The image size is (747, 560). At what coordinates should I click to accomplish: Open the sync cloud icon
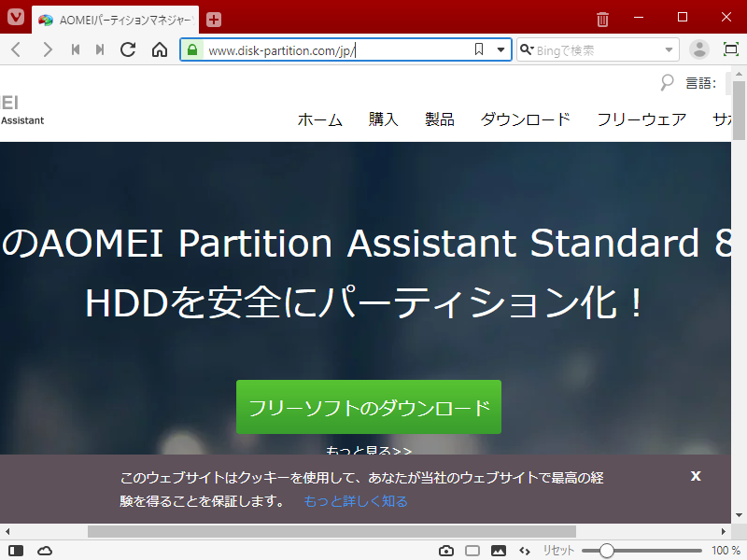pyautogui.click(x=45, y=551)
